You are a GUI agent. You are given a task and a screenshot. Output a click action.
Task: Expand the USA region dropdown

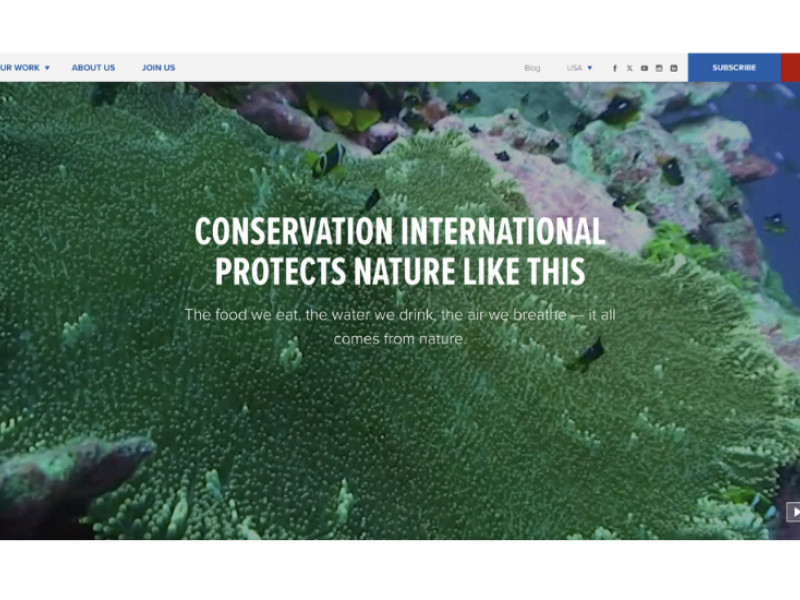point(579,67)
